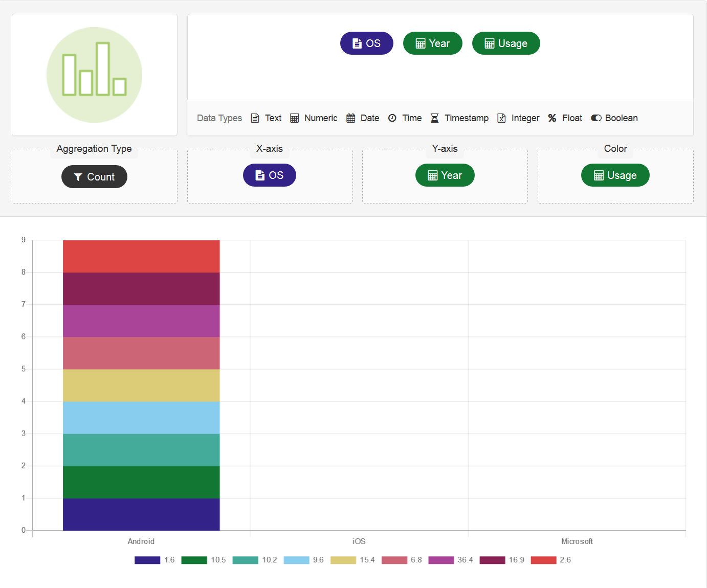Click the calculator icon on Color Usage pill
Screen dimensions: 707x588
tap(599, 175)
